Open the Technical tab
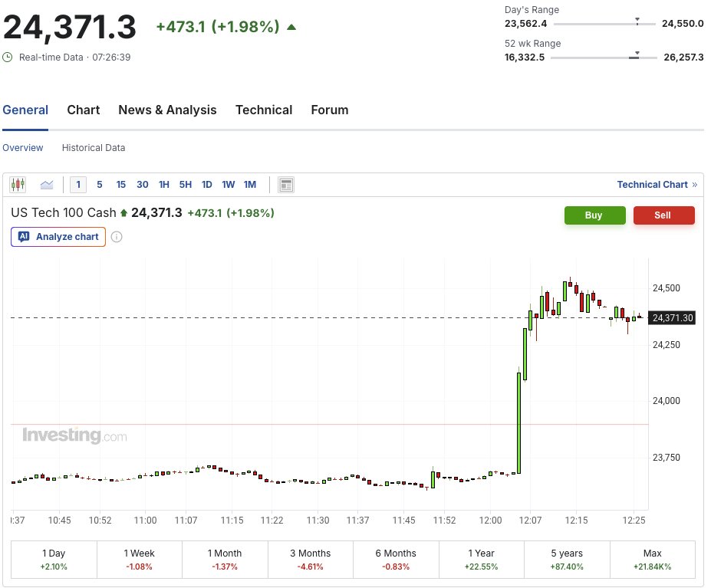The width and height of the screenshot is (711, 588). [x=264, y=110]
